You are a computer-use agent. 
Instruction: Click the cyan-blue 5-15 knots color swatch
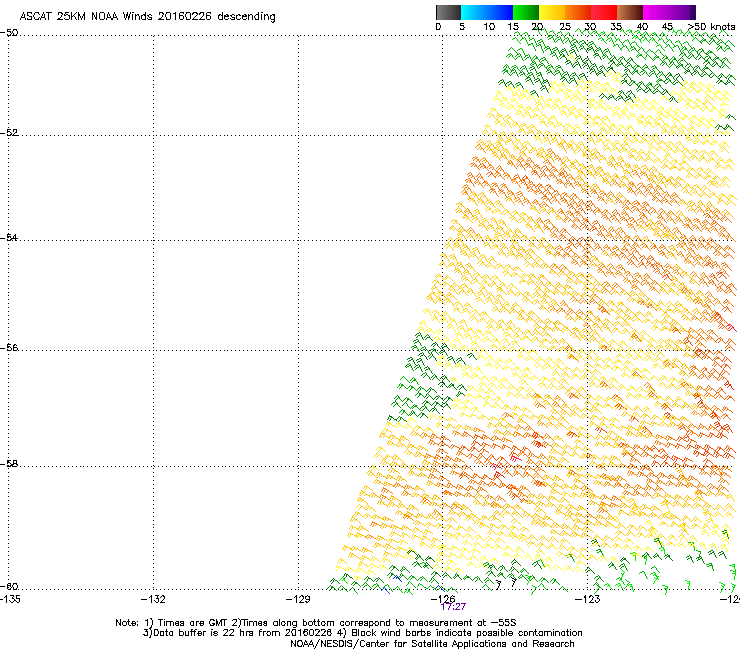(487, 12)
